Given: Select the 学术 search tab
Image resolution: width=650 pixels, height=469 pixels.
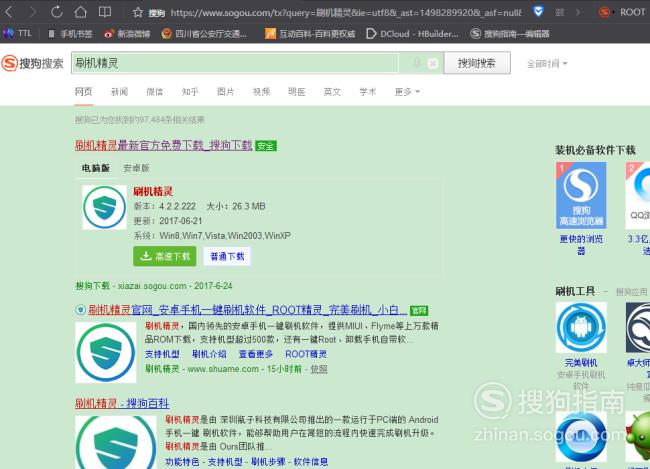Looking at the screenshot, I should [368, 92].
